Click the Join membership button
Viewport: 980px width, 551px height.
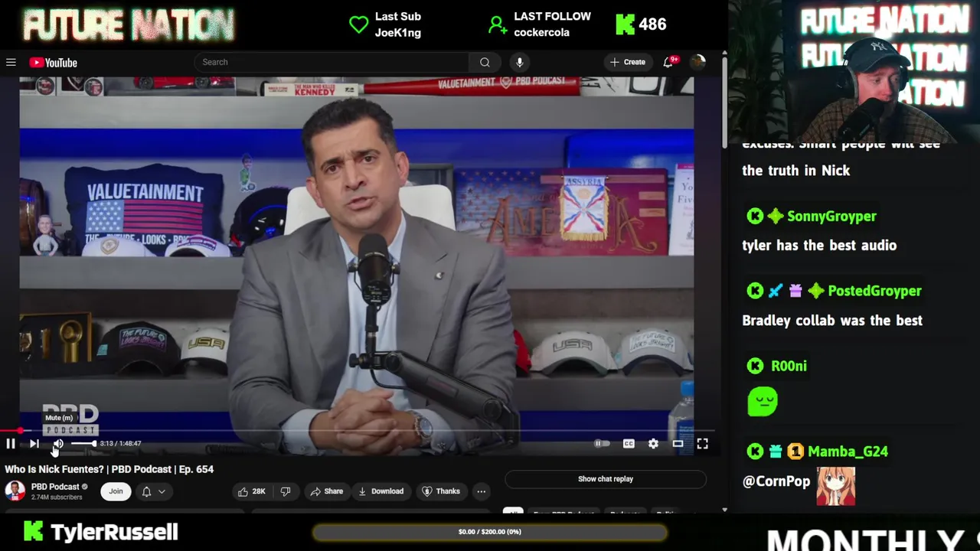click(x=116, y=491)
